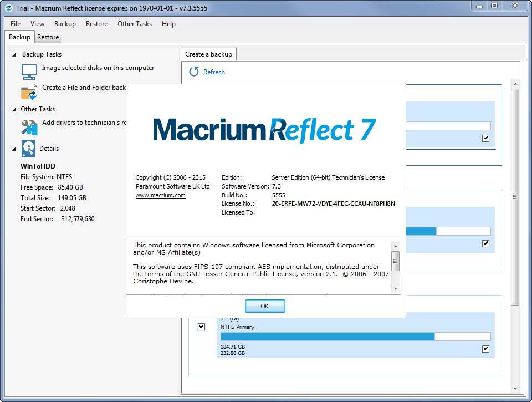
Task: Click the Software Version 7.3 value
Action: click(x=277, y=186)
